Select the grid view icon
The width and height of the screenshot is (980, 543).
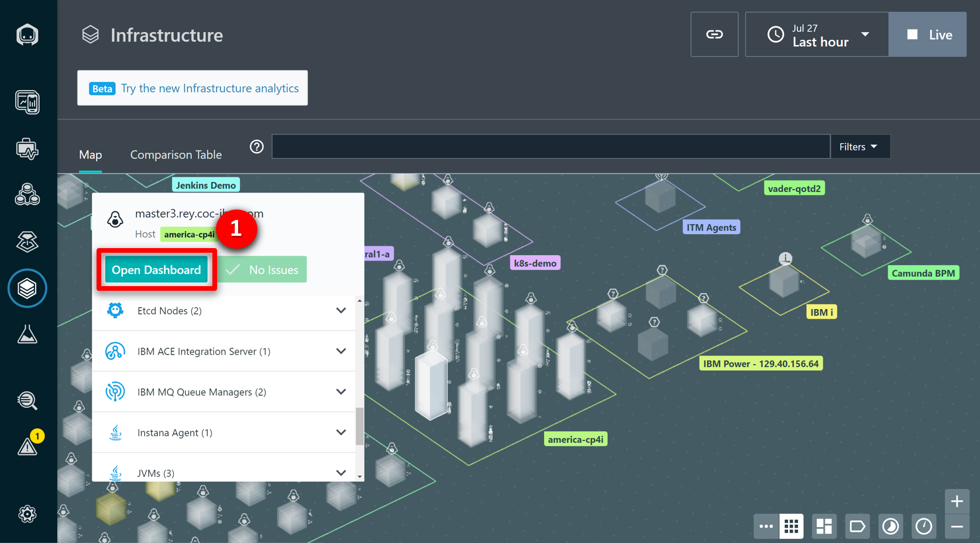click(x=792, y=527)
